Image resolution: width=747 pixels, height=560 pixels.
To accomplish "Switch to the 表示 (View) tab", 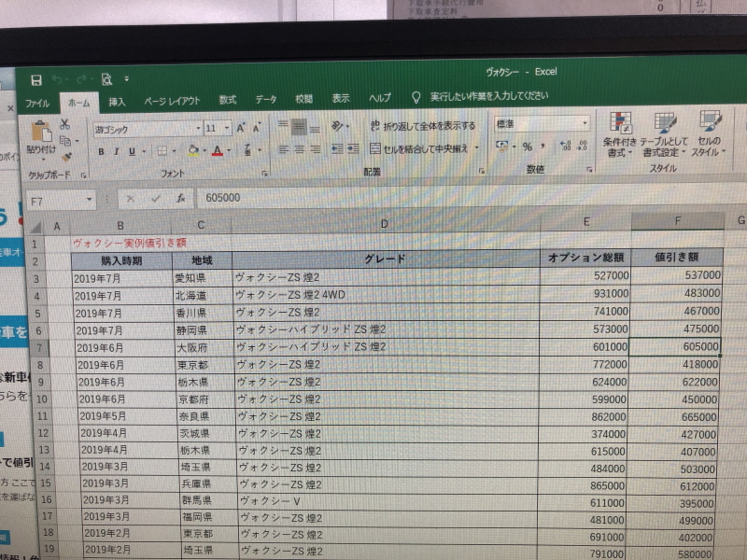I will (341, 99).
